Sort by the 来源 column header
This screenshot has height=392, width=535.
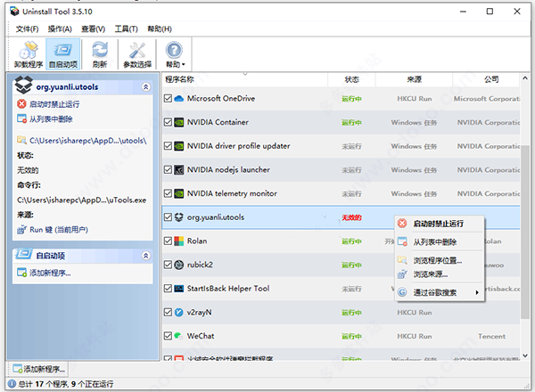click(414, 80)
